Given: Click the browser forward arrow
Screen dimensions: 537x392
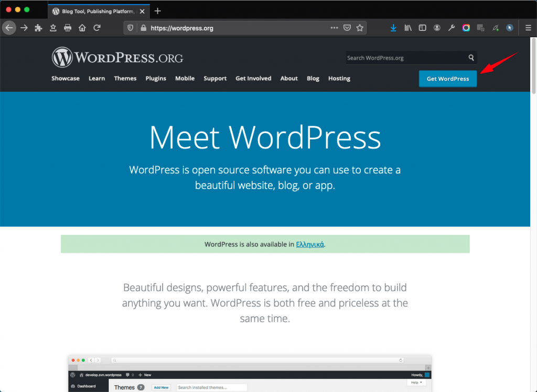Looking at the screenshot, I should 24,28.
